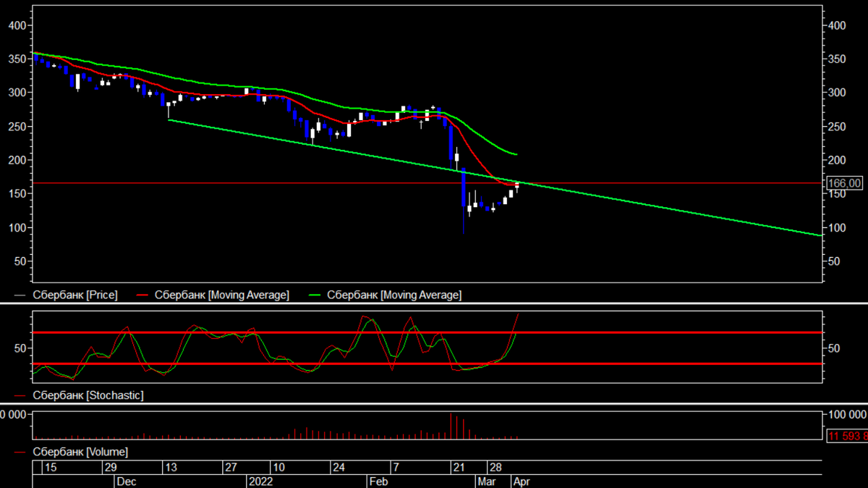Click the 400 label on left price axis

pyautogui.click(x=17, y=25)
